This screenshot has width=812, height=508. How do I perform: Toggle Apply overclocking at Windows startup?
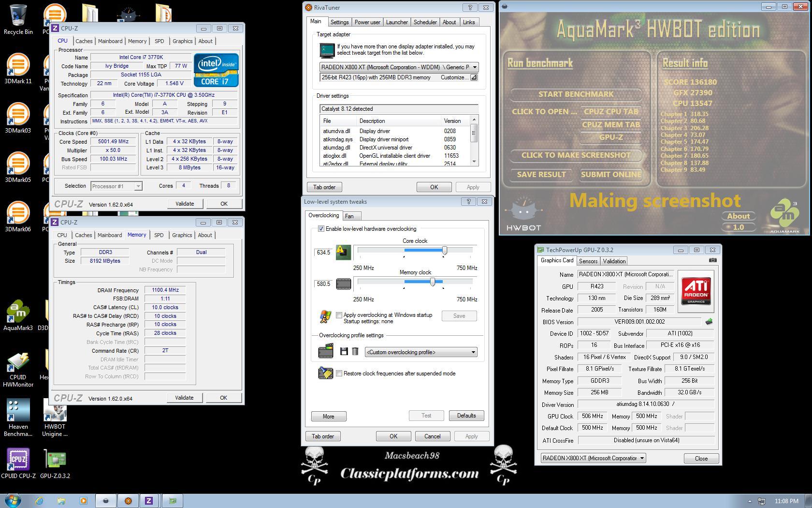coord(339,315)
